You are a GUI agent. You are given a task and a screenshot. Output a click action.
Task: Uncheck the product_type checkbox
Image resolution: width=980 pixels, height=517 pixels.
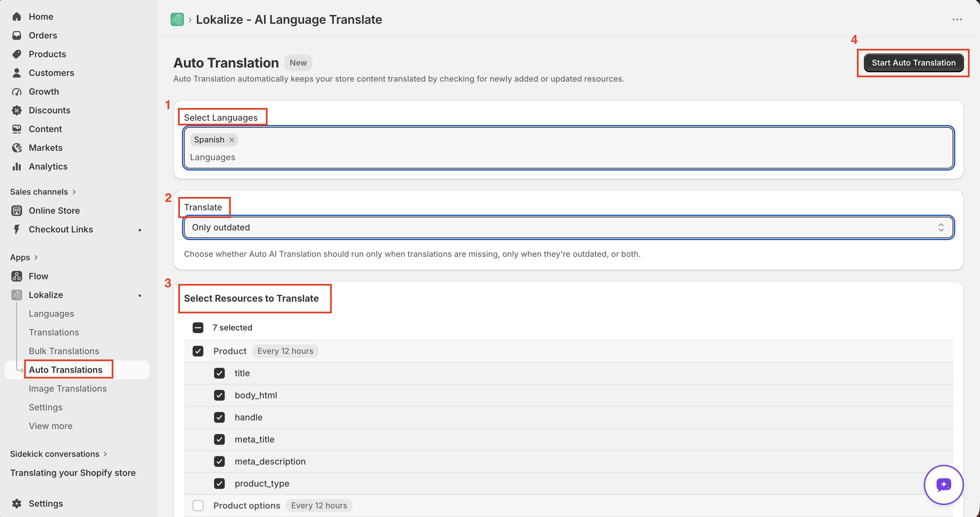[219, 484]
